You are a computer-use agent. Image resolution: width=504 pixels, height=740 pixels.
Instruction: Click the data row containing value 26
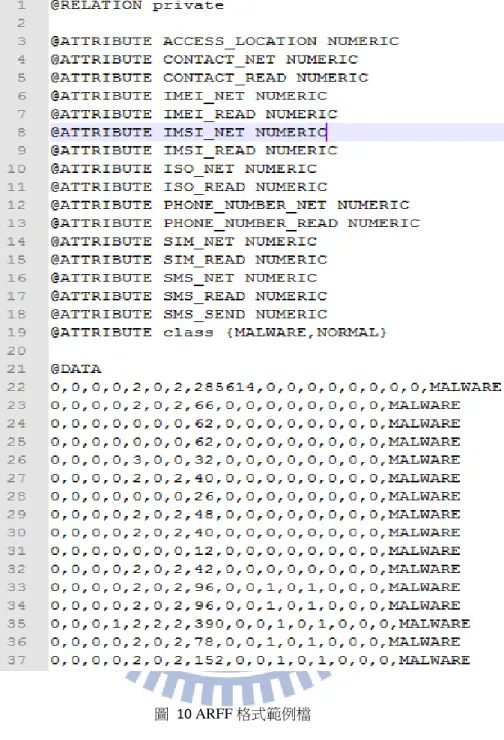tap(255, 496)
